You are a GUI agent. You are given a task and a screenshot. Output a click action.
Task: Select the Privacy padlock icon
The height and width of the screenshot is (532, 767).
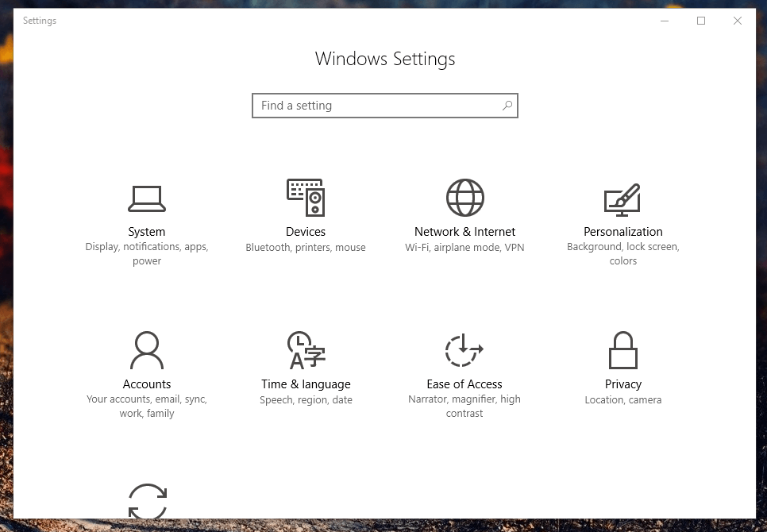[x=623, y=350]
